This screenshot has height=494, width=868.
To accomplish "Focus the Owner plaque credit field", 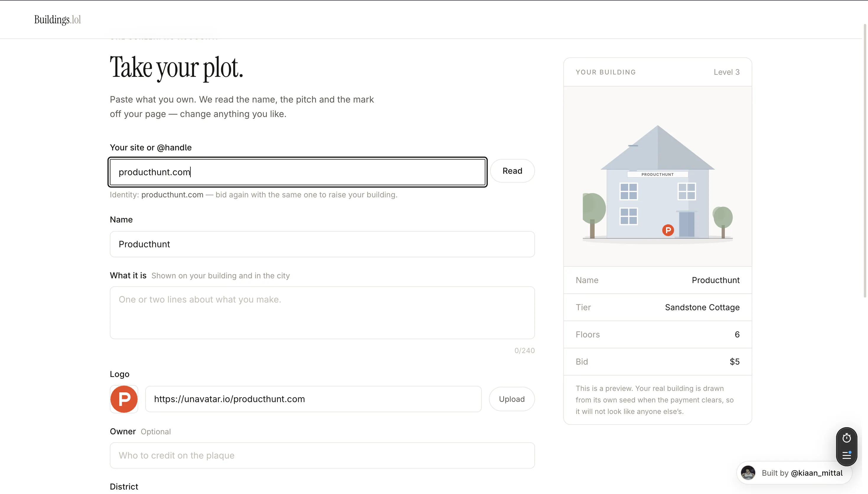I will [x=322, y=455].
